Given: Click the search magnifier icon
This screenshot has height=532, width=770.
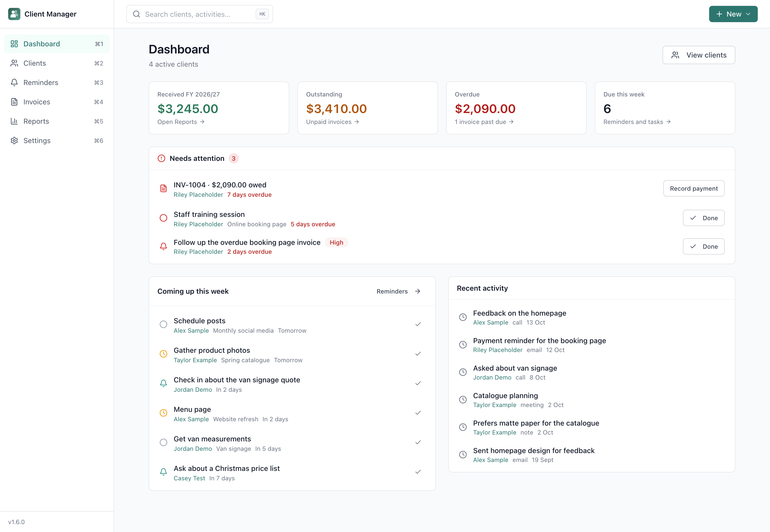Looking at the screenshot, I should (x=136, y=14).
